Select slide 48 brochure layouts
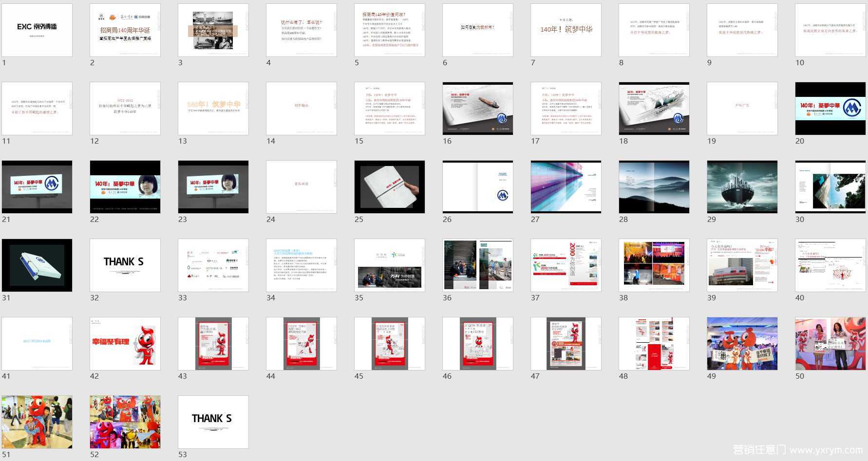The height and width of the screenshot is (461, 868). point(654,344)
